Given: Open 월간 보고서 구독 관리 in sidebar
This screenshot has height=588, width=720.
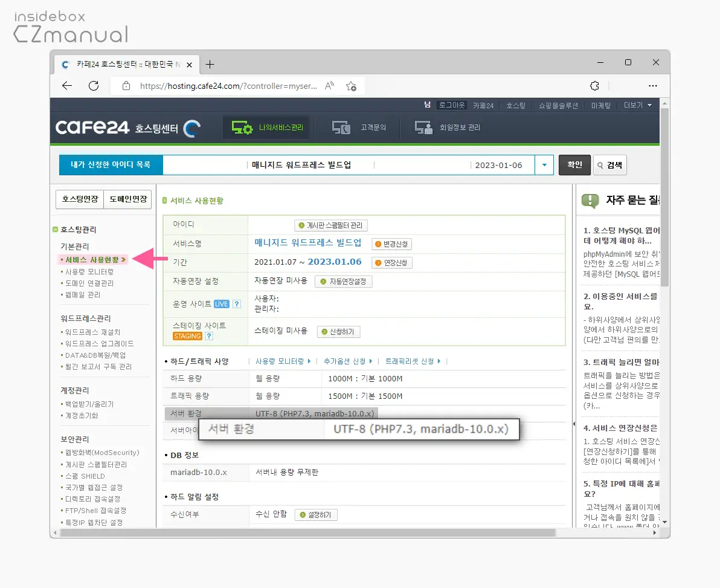Looking at the screenshot, I should (98, 366).
